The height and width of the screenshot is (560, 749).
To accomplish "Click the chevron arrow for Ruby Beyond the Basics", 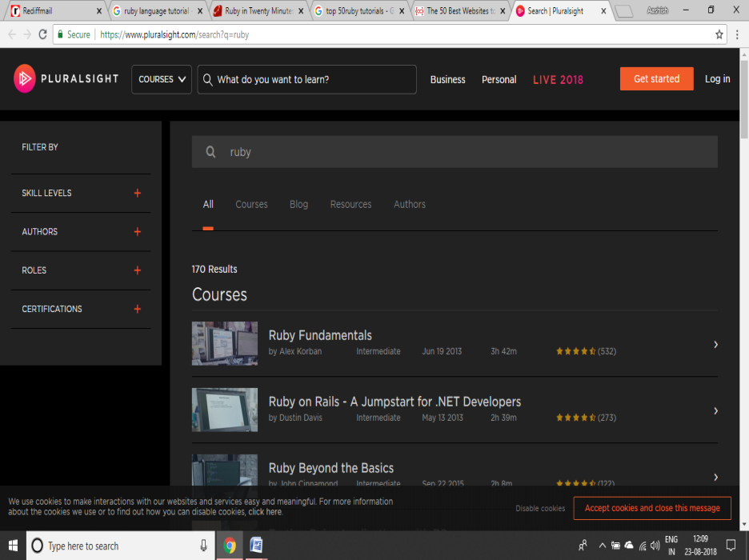I will coord(715,477).
